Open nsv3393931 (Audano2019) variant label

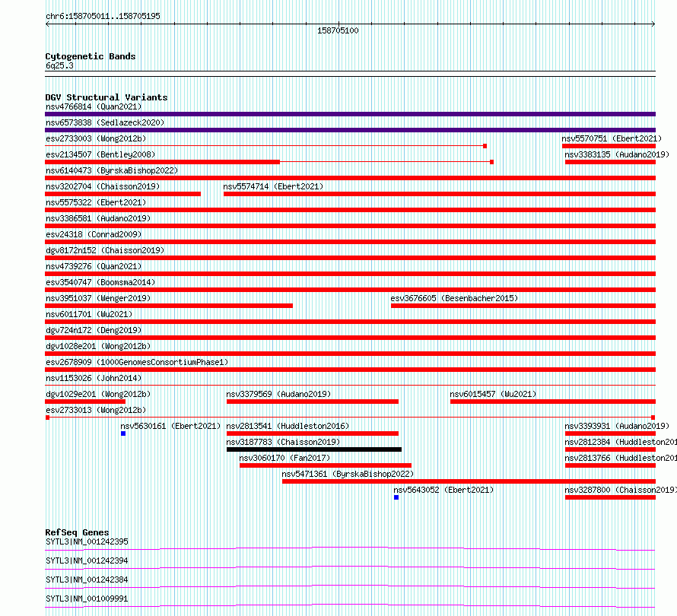(617, 426)
